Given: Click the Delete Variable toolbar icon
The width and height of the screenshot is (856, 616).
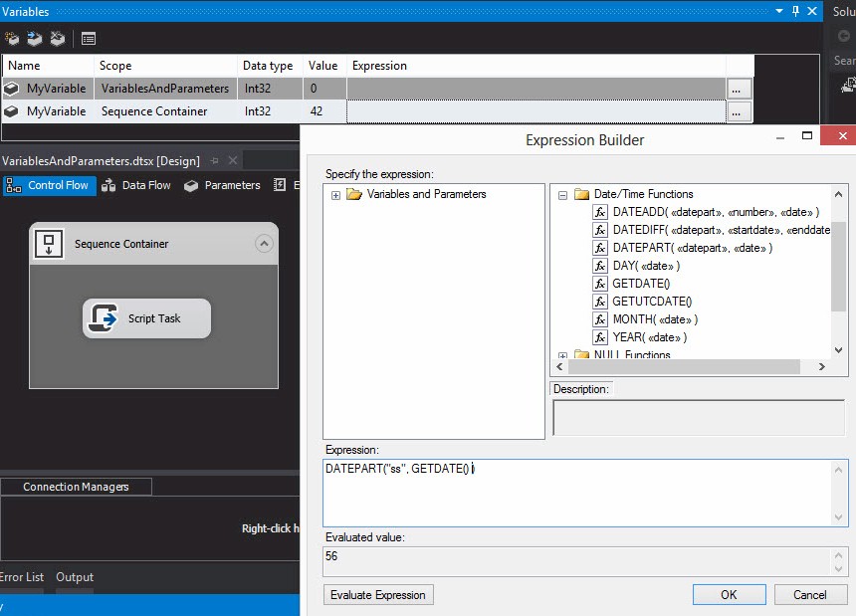Looking at the screenshot, I should [x=58, y=38].
